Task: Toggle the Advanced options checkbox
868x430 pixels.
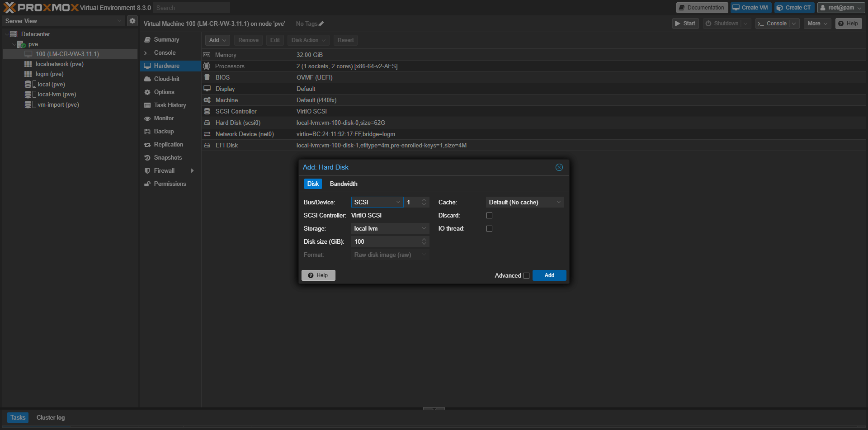Action: [x=526, y=276]
